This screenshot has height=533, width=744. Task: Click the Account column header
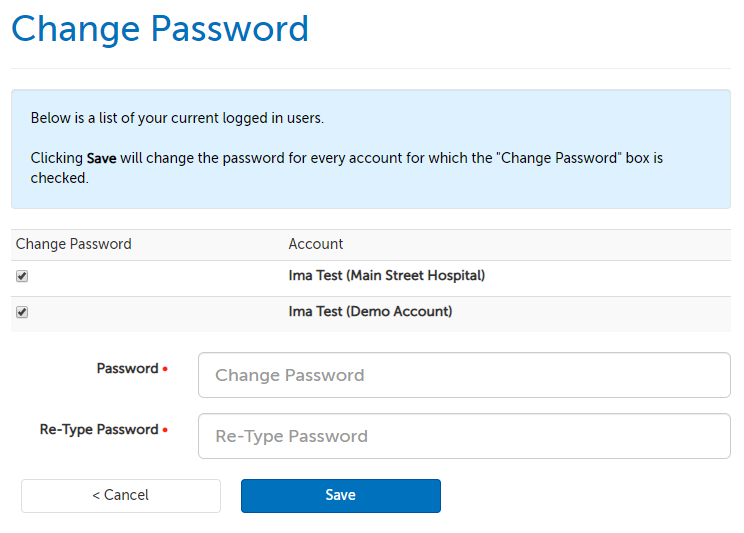point(316,244)
